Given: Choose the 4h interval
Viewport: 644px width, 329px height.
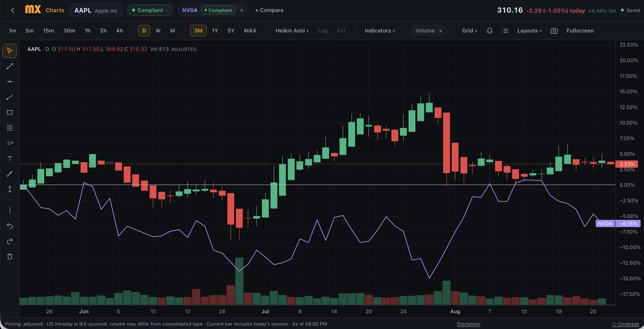Looking at the screenshot, I should tap(119, 31).
